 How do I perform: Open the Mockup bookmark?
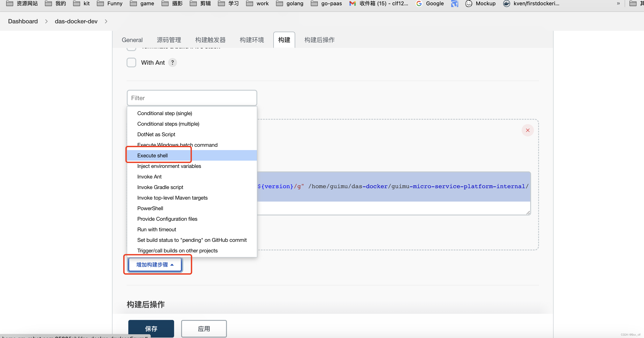(x=480, y=4)
